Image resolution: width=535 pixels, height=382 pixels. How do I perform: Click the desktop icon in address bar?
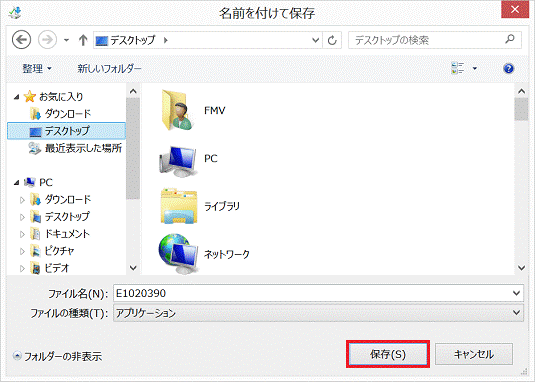click(102, 41)
